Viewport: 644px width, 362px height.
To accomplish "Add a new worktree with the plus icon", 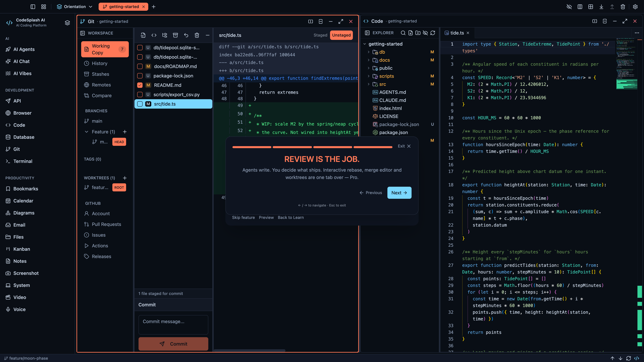I will click(x=125, y=178).
